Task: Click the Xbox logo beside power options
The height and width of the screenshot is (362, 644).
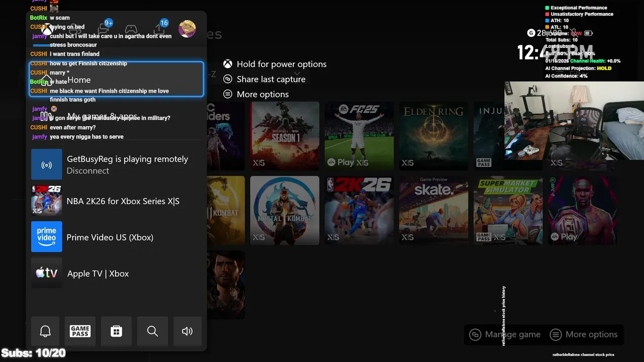Action: pyautogui.click(x=228, y=64)
